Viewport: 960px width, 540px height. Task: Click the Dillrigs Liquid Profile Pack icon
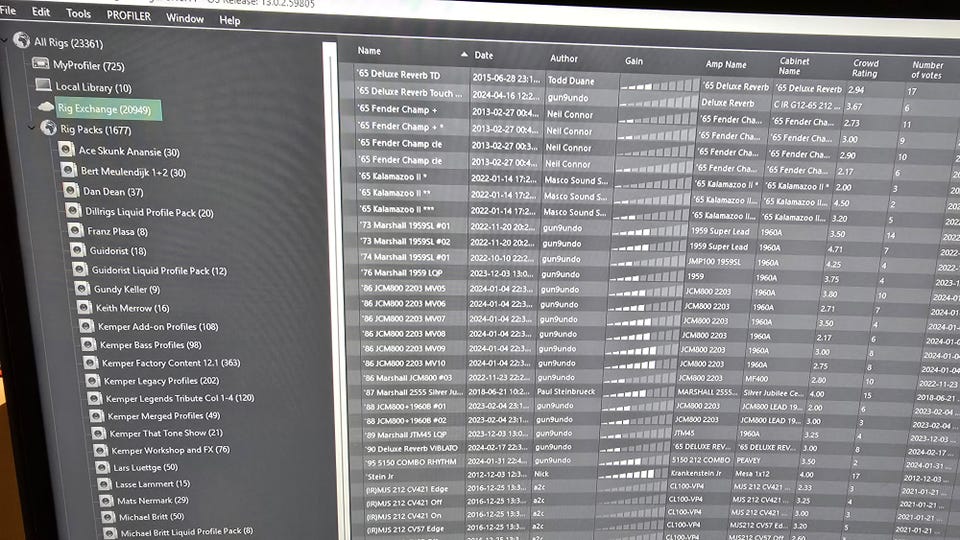tap(73, 211)
